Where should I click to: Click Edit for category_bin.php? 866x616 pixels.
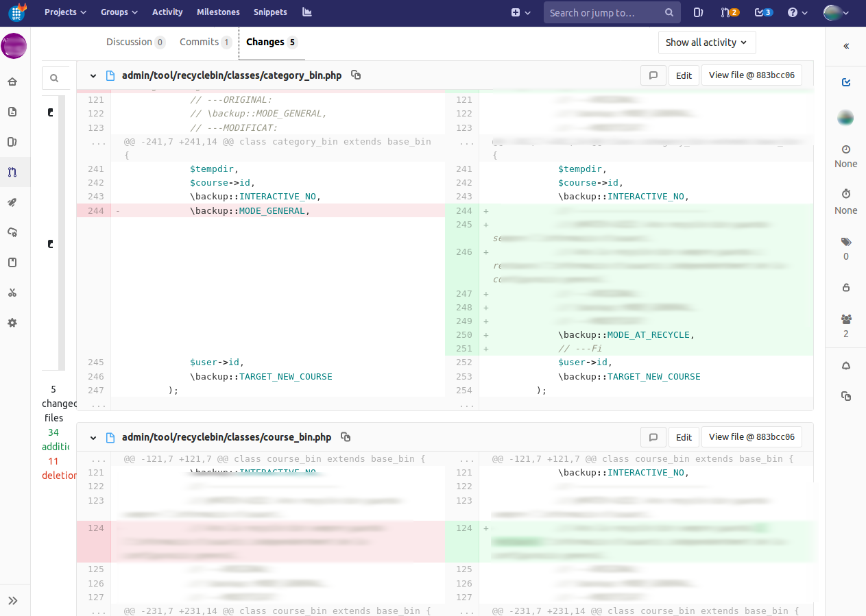(684, 75)
